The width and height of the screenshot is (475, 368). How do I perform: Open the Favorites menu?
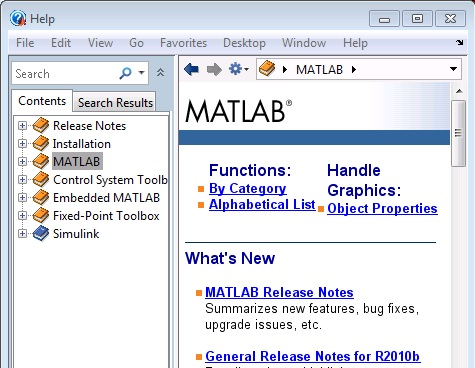point(183,43)
